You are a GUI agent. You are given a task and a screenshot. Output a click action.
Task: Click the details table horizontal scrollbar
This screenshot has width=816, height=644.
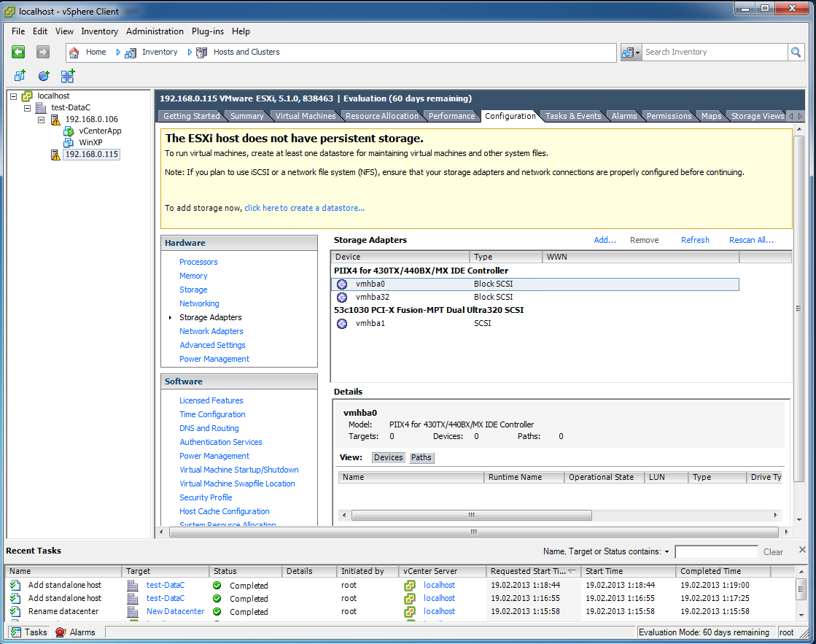pos(472,516)
